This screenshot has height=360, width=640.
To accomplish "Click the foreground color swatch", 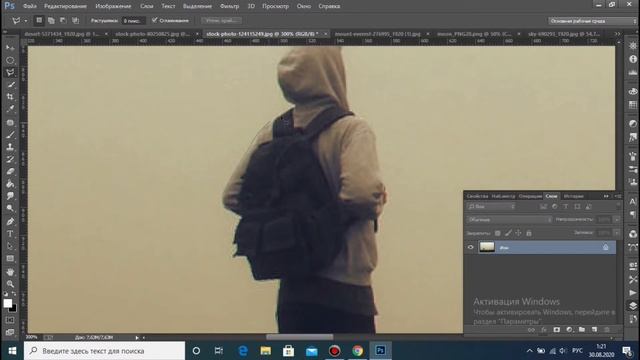I will 7,303.
